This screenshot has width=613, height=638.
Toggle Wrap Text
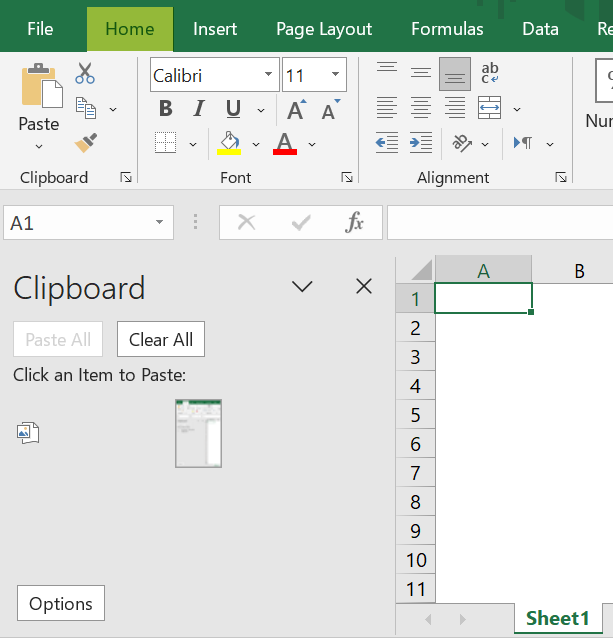489,74
